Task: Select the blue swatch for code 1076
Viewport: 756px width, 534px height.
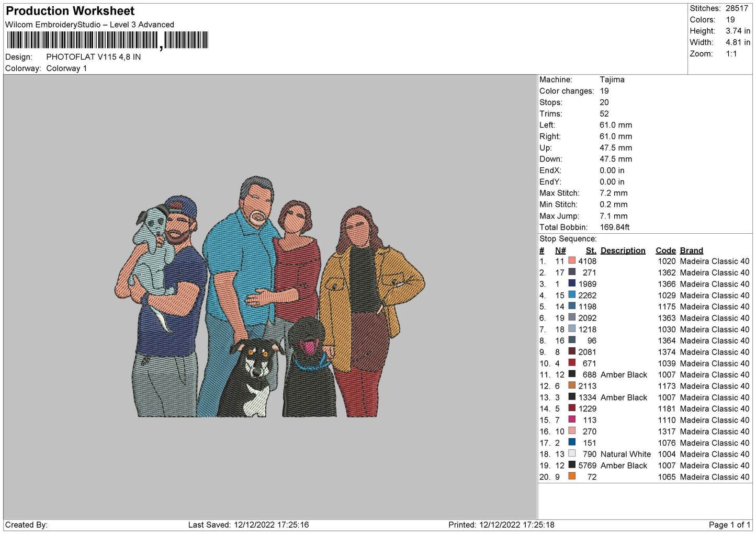Action: [x=572, y=442]
